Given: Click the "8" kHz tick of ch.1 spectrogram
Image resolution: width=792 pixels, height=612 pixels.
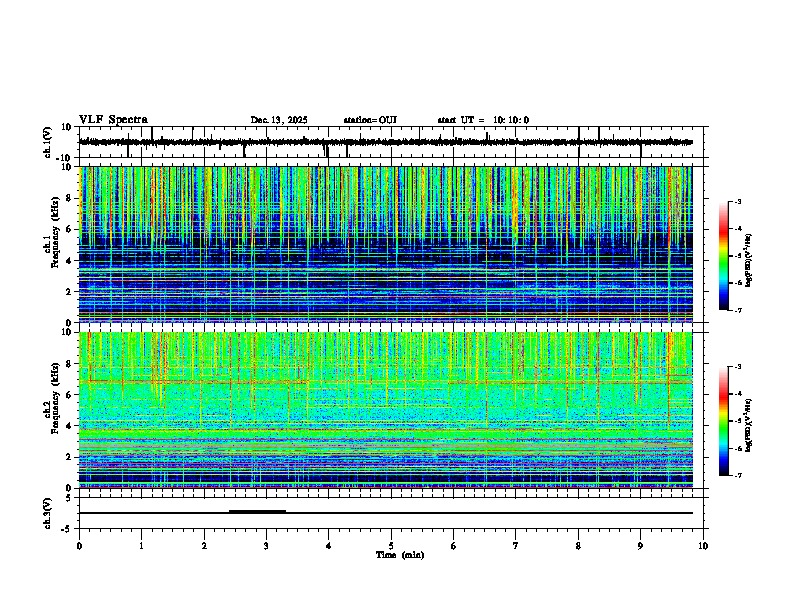Looking at the screenshot, I should tap(71, 198).
